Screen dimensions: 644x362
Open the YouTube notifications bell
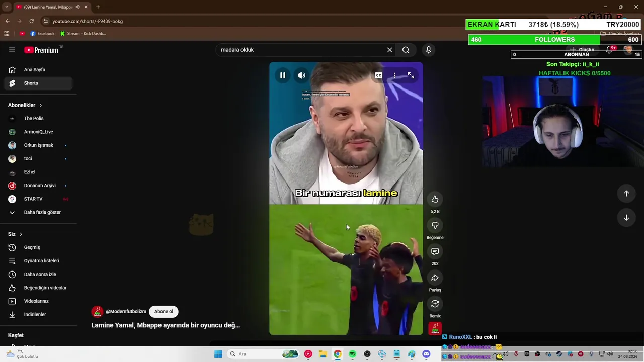[610, 50]
